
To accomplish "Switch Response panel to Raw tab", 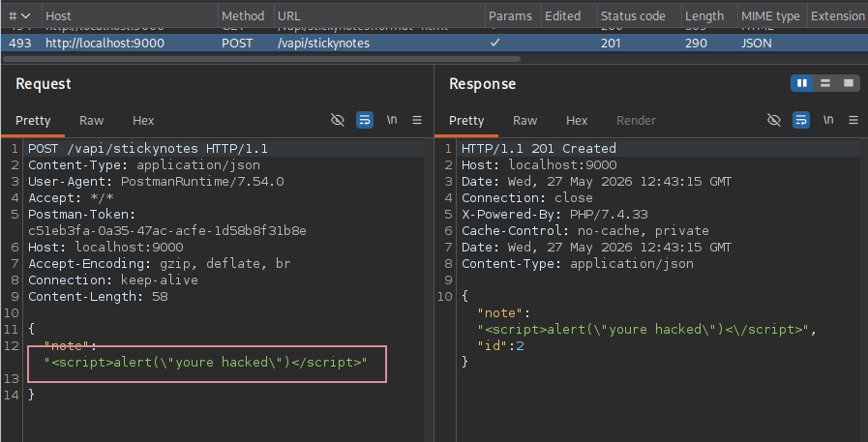I will click(524, 120).
